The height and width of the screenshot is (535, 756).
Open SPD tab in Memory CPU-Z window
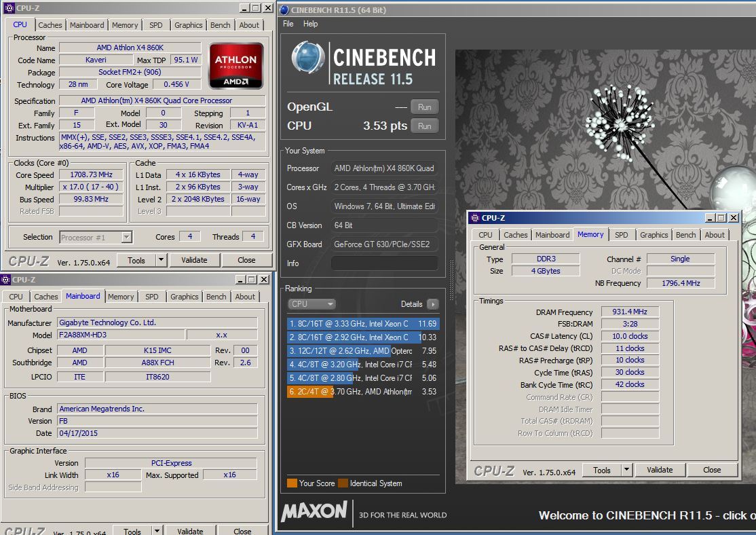(x=621, y=235)
